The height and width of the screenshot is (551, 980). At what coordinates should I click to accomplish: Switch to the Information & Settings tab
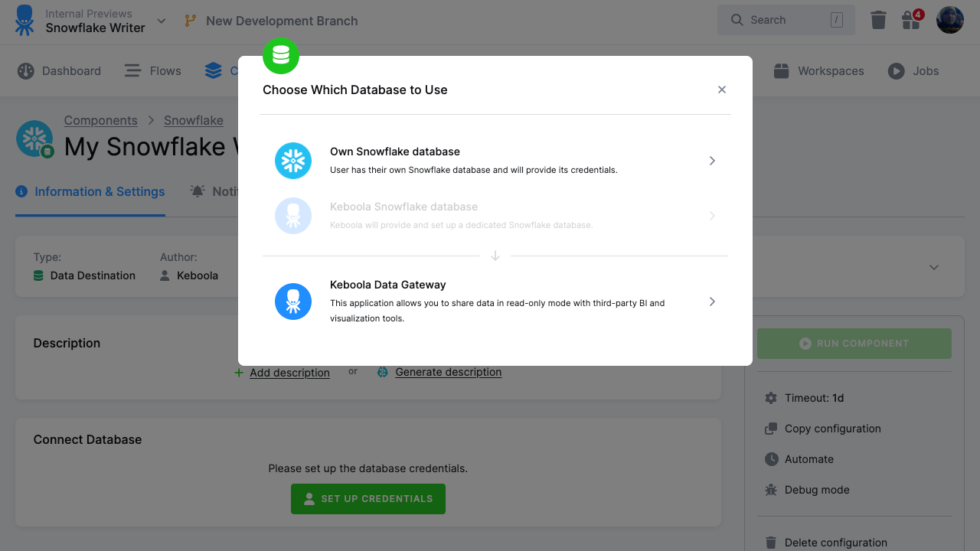[90, 191]
